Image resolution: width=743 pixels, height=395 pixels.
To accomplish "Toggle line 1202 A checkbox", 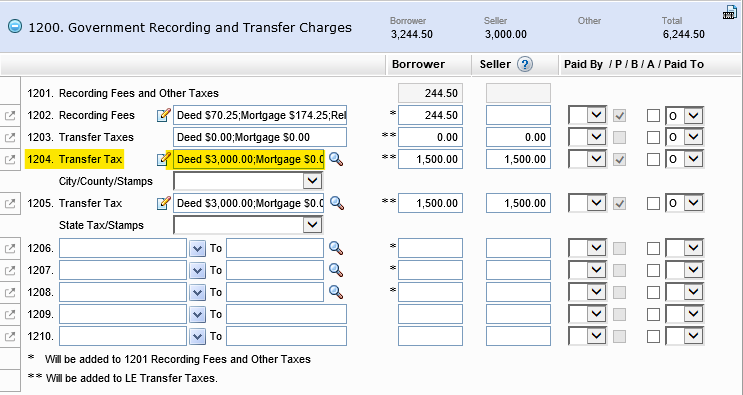I will pos(653,116).
